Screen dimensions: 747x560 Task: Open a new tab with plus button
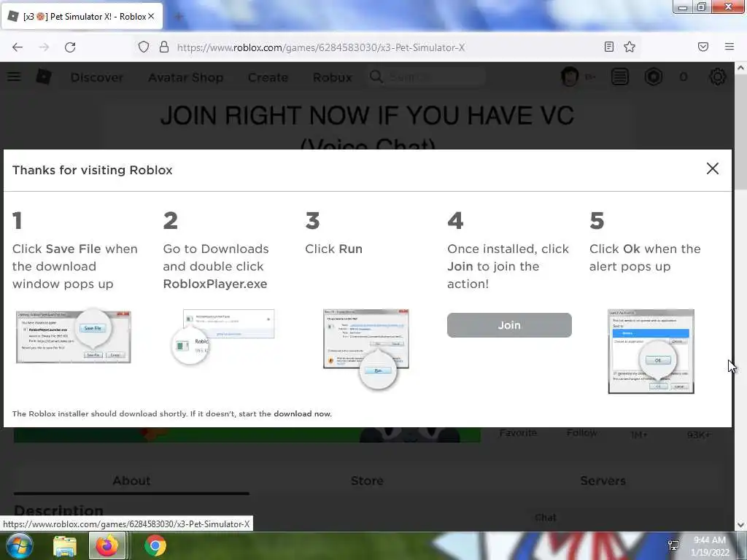coord(179,17)
